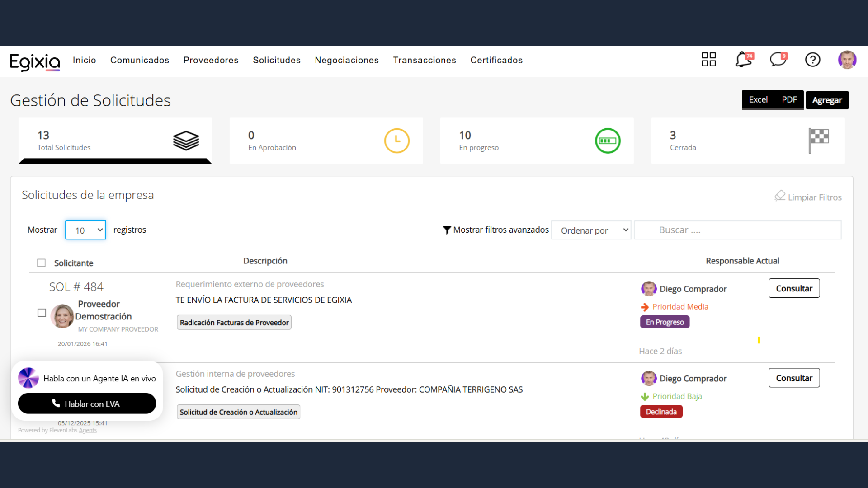The width and height of the screenshot is (868, 488).
Task: Show advanced filters with Mostrar filtros avanzados
Action: (x=496, y=230)
